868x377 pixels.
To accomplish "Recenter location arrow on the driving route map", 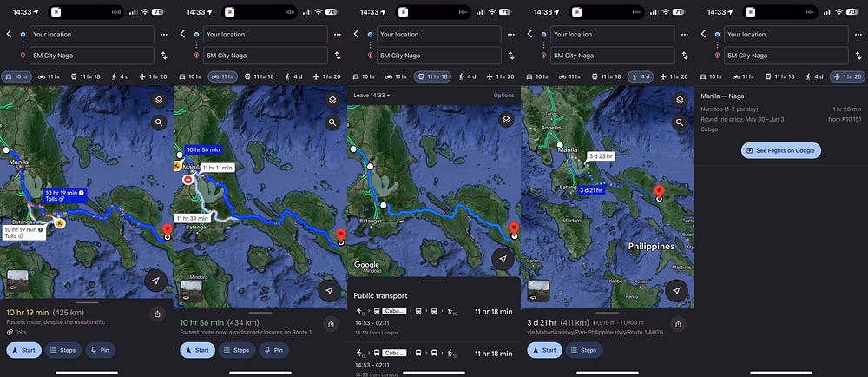I will tap(156, 281).
